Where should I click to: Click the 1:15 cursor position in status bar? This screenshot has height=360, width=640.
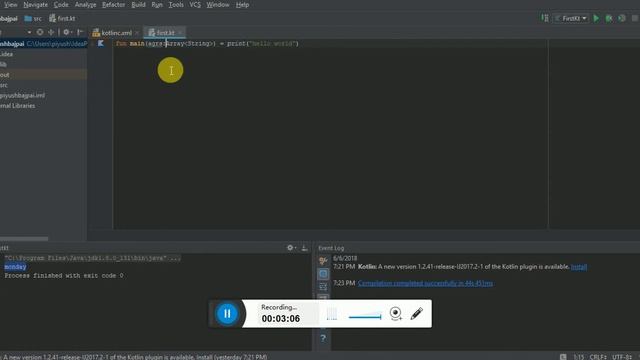(x=578, y=356)
